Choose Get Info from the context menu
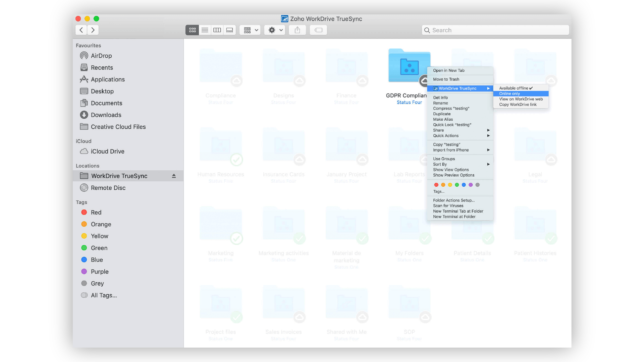 pyautogui.click(x=440, y=97)
